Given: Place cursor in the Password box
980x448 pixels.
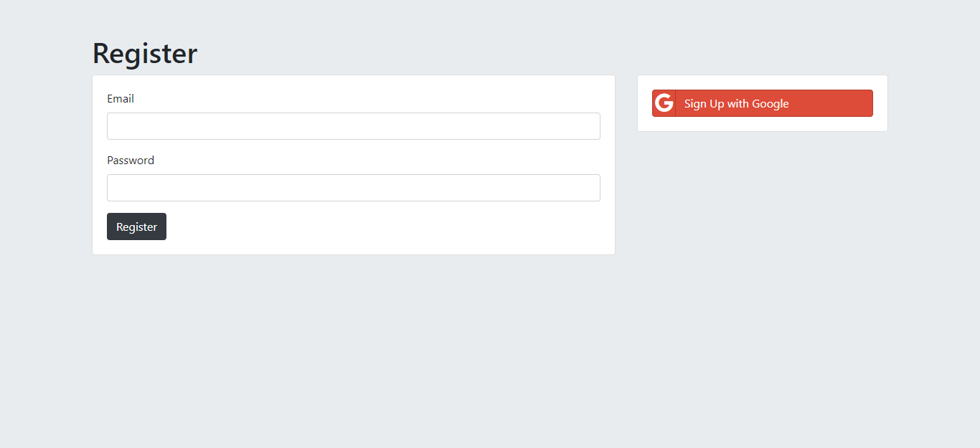Looking at the screenshot, I should coord(353,187).
